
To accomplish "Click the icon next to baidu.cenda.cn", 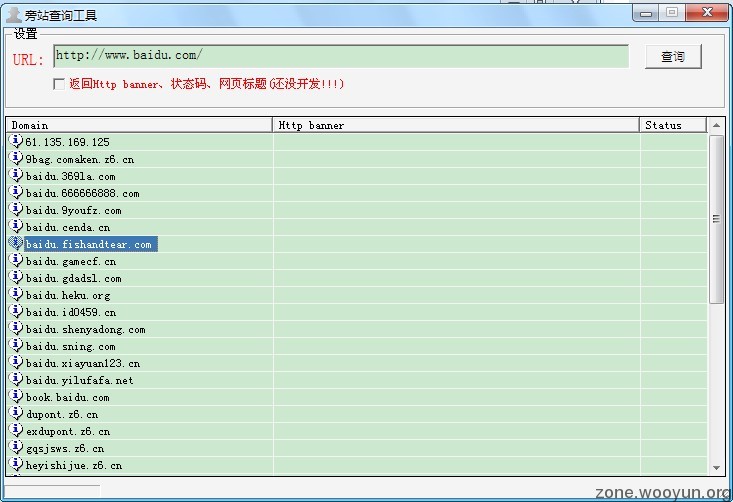I will click(16, 226).
